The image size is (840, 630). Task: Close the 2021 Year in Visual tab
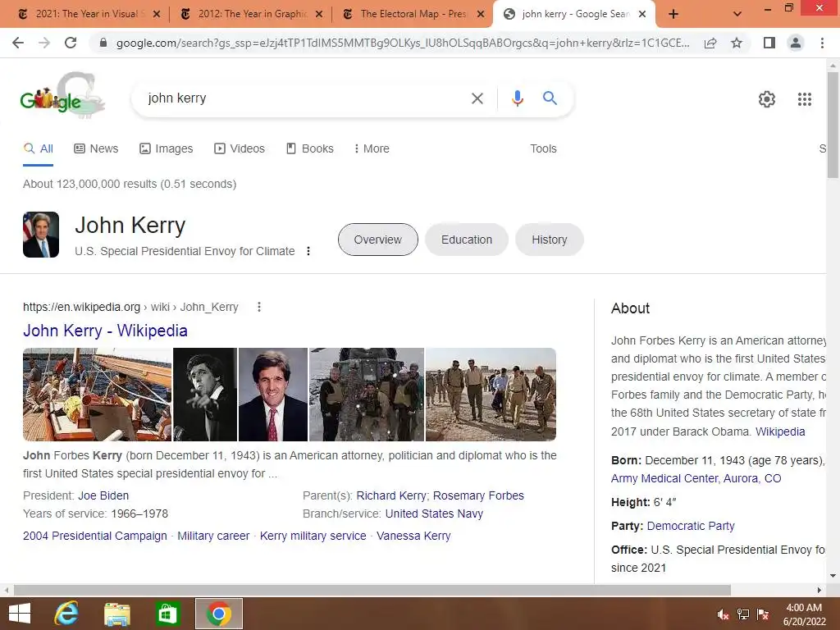pyautogui.click(x=157, y=15)
